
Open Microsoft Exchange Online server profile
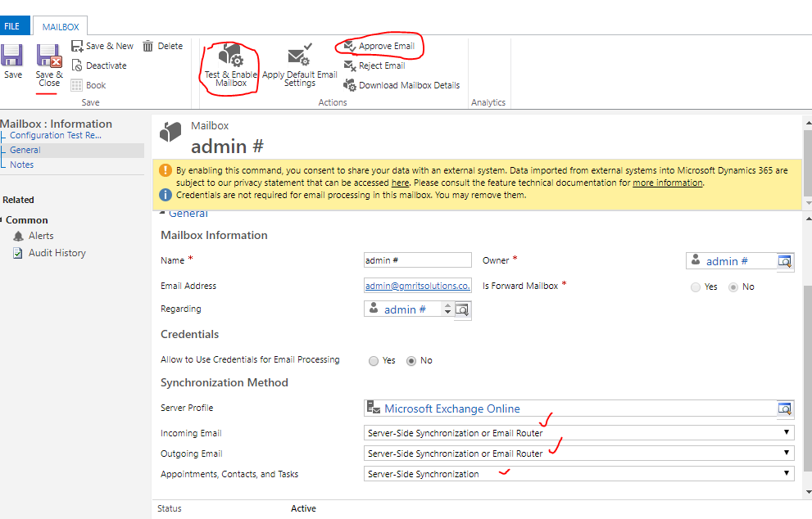(x=451, y=408)
